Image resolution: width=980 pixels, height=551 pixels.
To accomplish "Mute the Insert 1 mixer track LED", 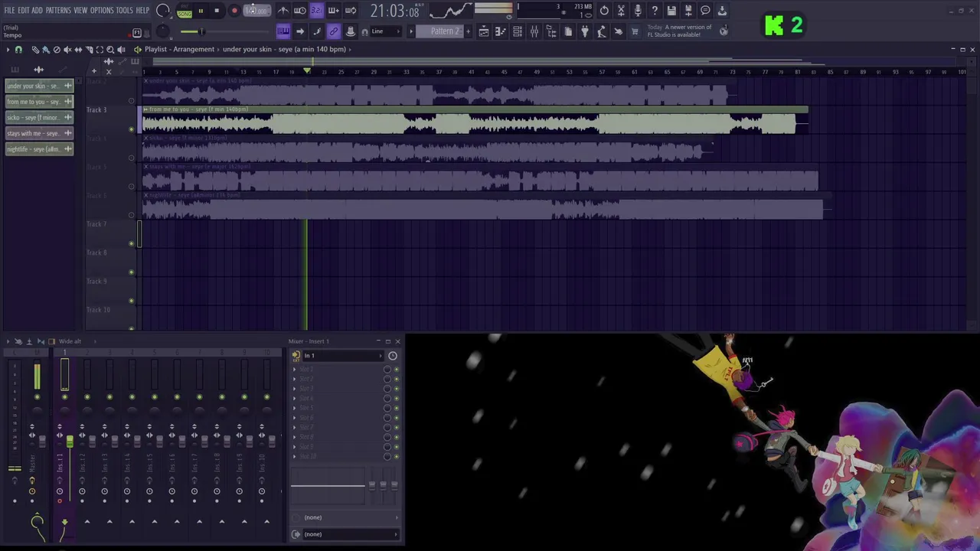I will click(x=64, y=396).
